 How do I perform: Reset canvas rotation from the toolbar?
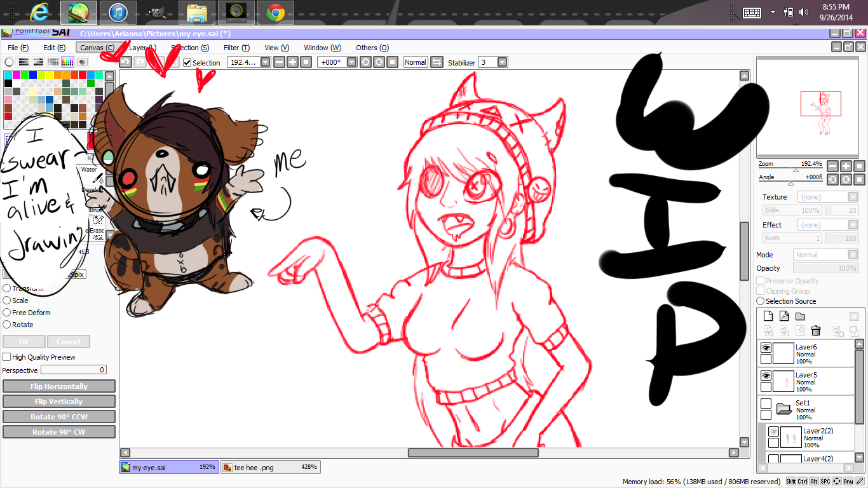[x=393, y=62]
